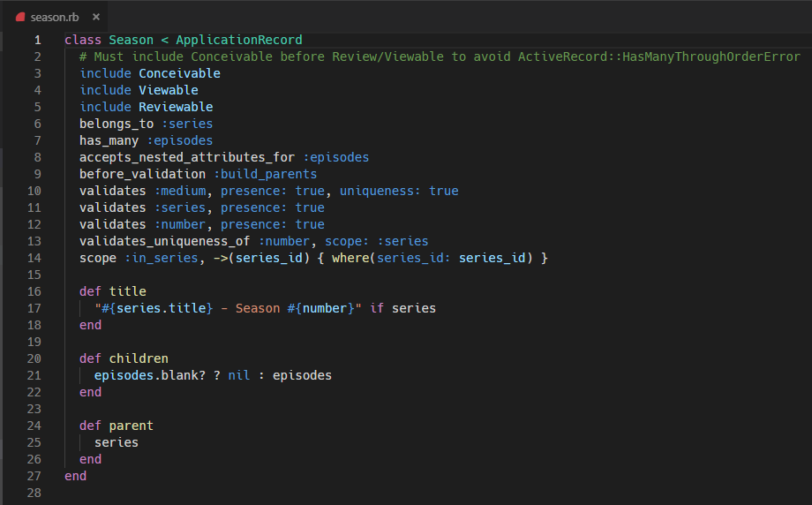The height and width of the screenshot is (505, 812).
Task: Click the final end keyword on line 27
Action: 76,476
